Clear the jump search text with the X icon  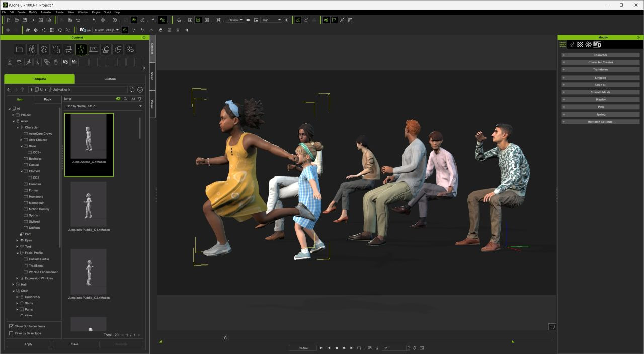pos(118,99)
